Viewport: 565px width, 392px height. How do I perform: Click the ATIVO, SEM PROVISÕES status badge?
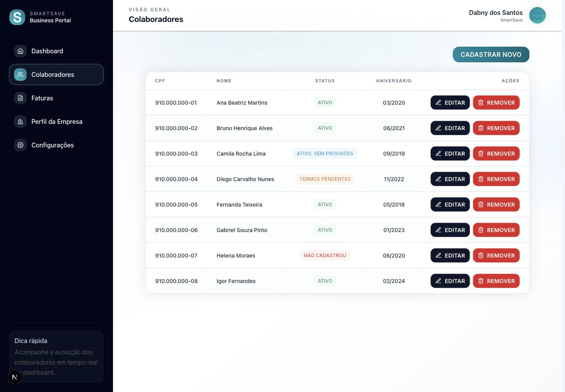click(x=325, y=154)
